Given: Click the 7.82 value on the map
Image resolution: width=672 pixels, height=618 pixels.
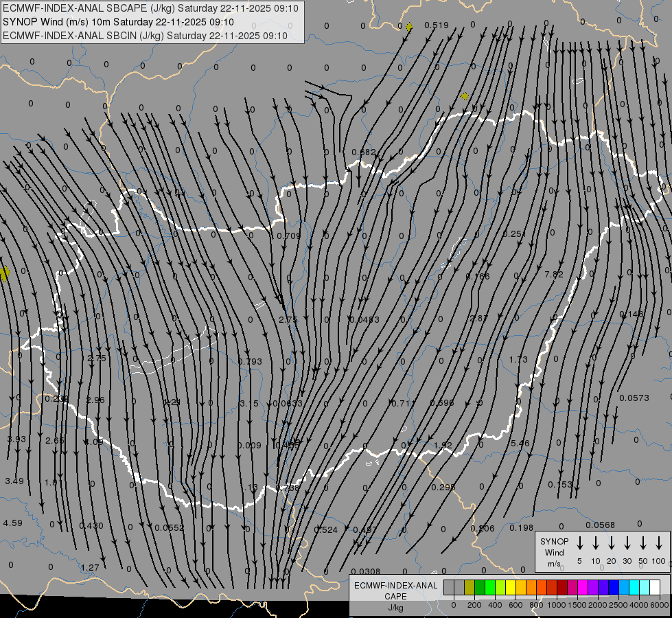Looking at the screenshot, I should click(554, 274).
